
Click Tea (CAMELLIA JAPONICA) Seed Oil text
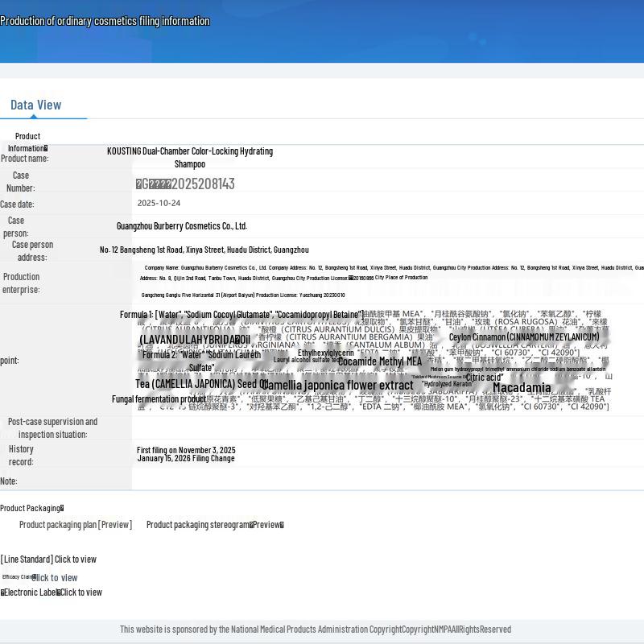(201, 384)
